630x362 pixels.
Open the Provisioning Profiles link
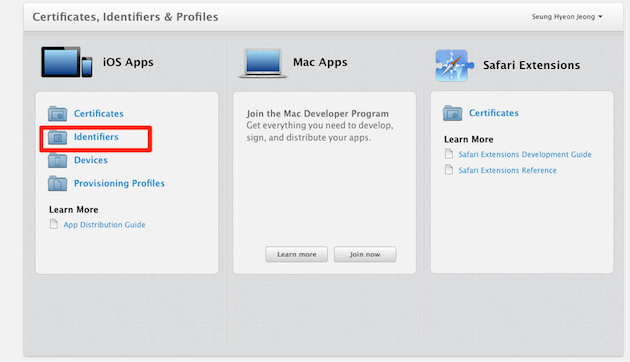click(119, 183)
